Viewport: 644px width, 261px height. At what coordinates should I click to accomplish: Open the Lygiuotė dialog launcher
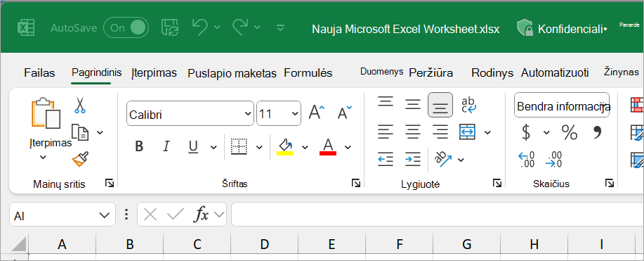pos(497,184)
